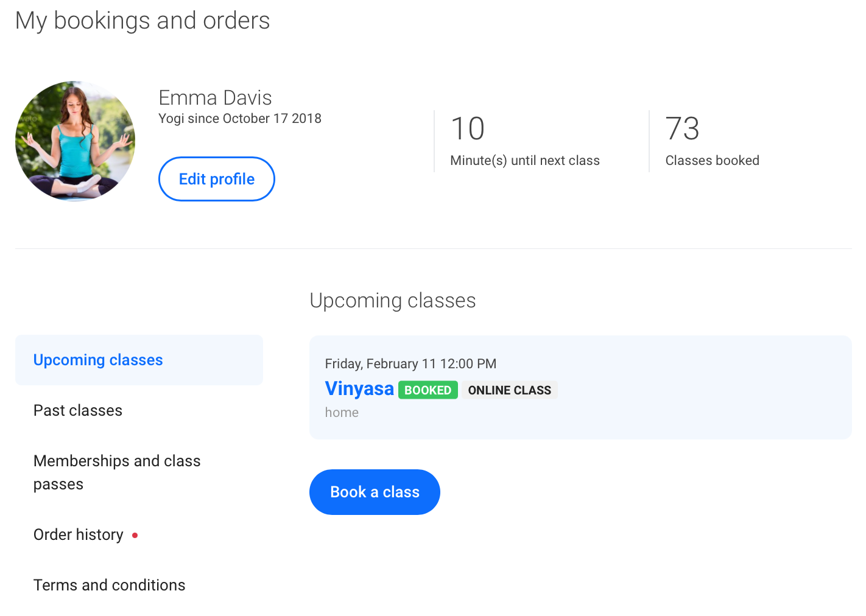The height and width of the screenshot is (616, 866).
Task: Click the ONLINE CLASS tag
Action: click(509, 390)
